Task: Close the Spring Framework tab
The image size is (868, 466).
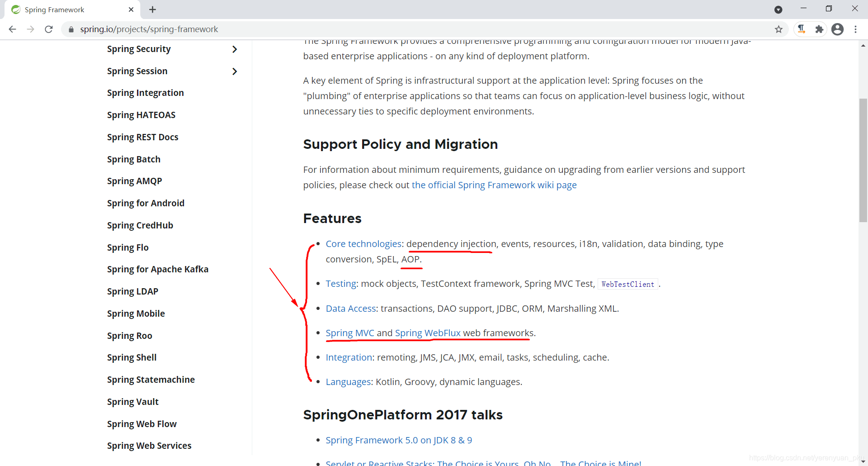Action: click(x=131, y=10)
